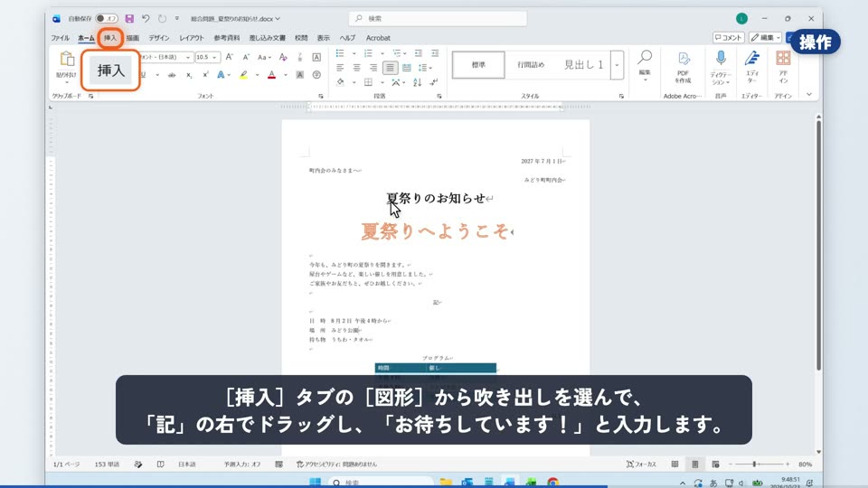Switch to the 挿入 tab
The image size is (868, 488).
pyautogui.click(x=110, y=38)
